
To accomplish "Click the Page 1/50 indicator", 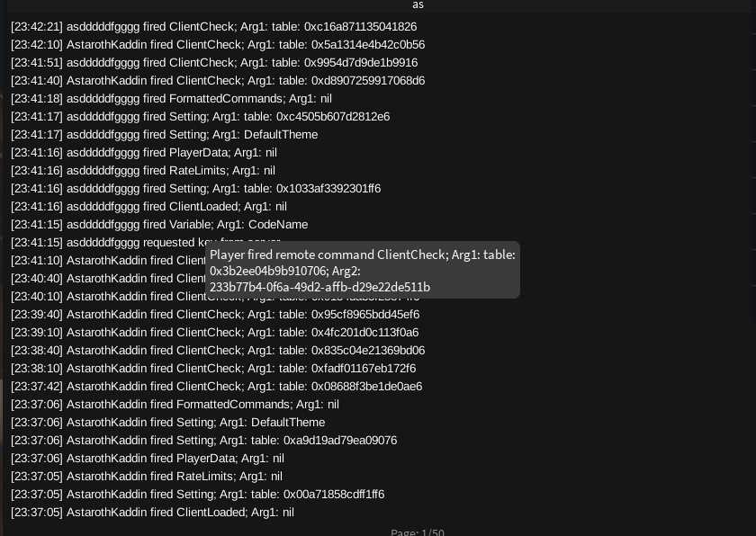I will click(x=414, y=532).
